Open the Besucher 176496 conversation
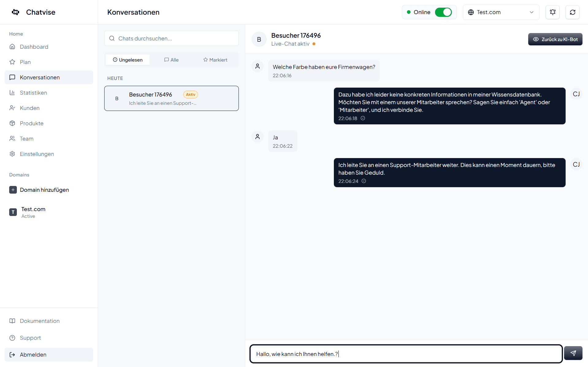The image size is (588, 367). coord(171,98)
